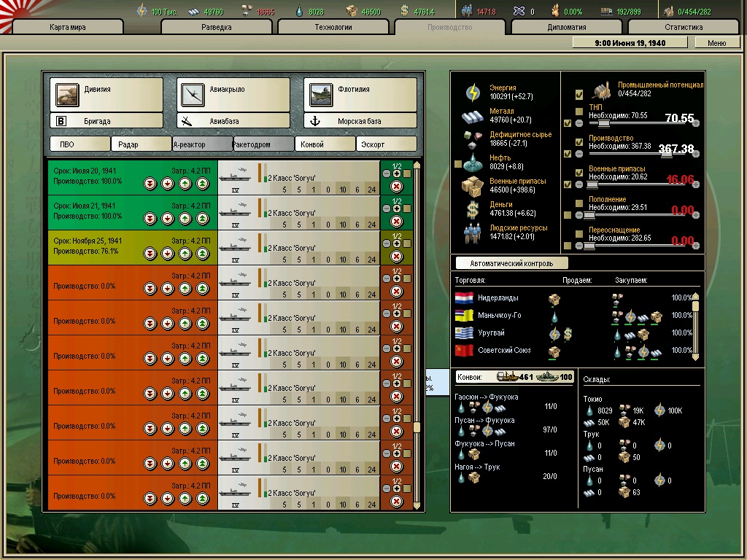Open Морская база with the anchor icon
This screenshot has width=747, height=560.
pyautogui.click(x=360, y=121)
